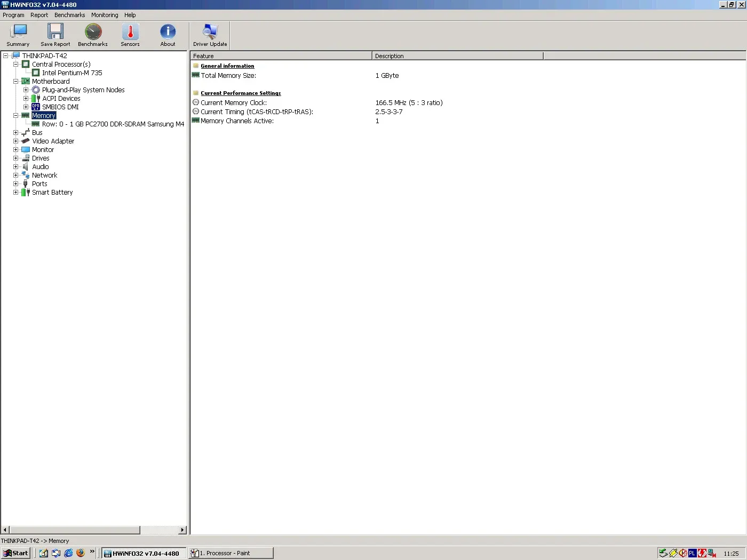Select Plug-and-Play System Nodes
The height and width of the screenshot is (560, 747).
pyautogui.click(x=83, y=90)
